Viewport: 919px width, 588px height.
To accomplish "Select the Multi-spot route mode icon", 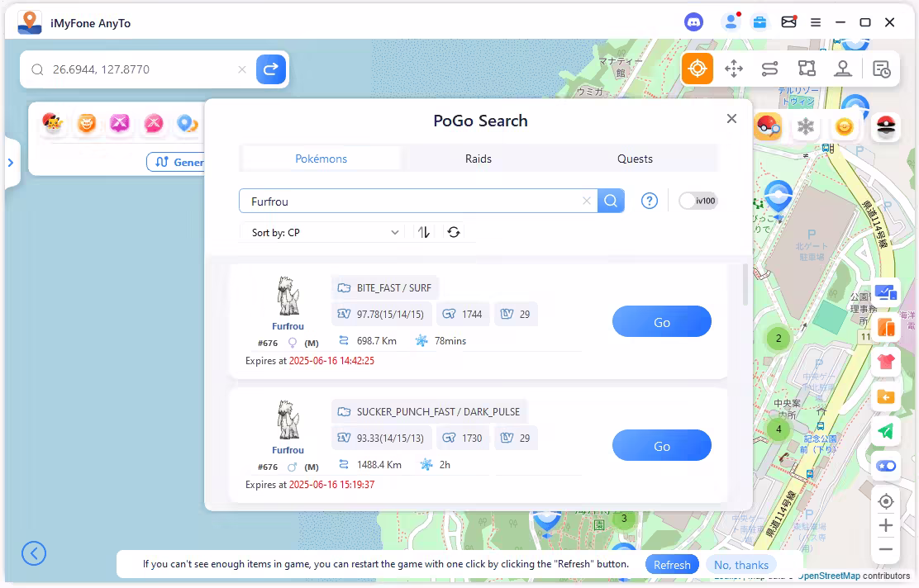I will pos(807,69).
